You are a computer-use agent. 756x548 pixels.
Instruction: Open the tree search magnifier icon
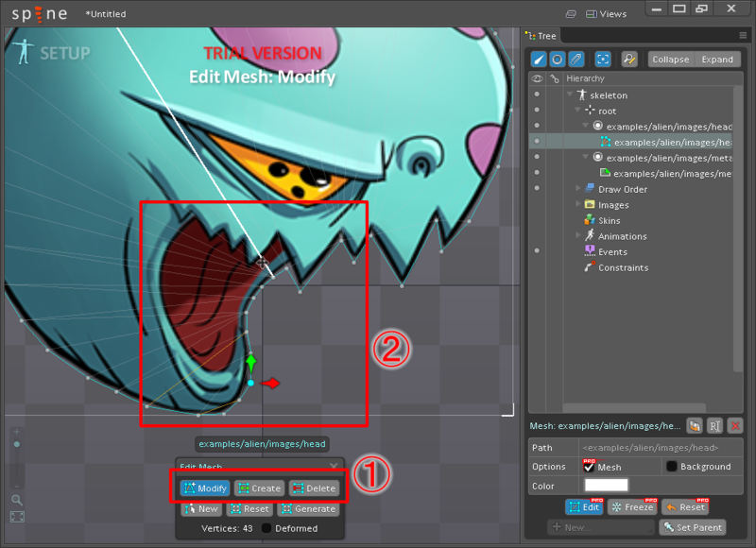[x=628, y=60]
